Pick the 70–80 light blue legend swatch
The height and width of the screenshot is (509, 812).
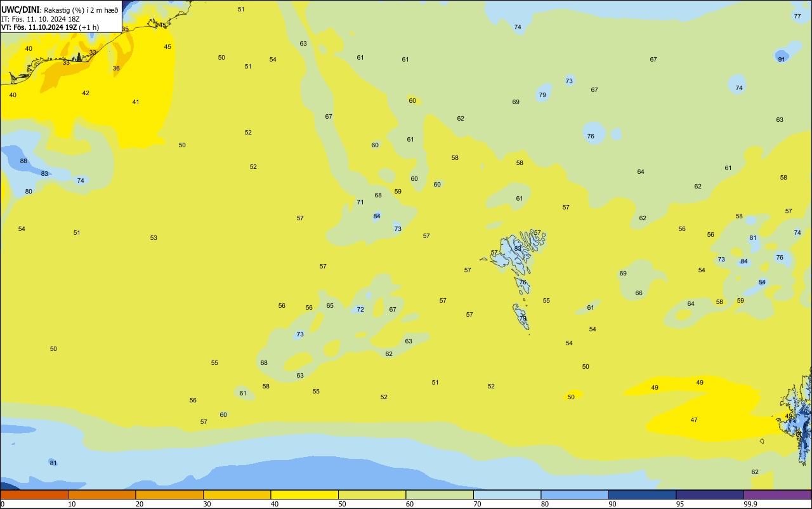[x=507, y=494]
